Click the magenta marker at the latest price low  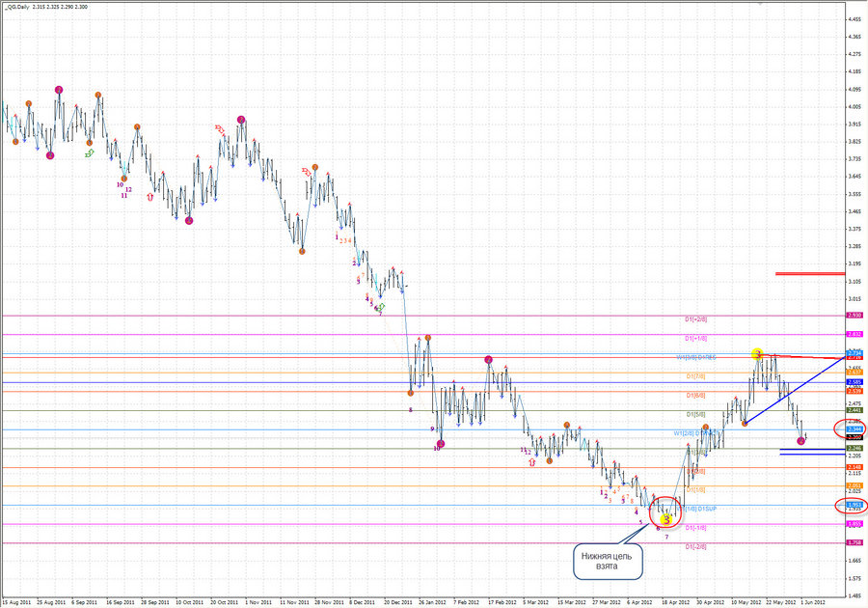click(x=801, y=441)
